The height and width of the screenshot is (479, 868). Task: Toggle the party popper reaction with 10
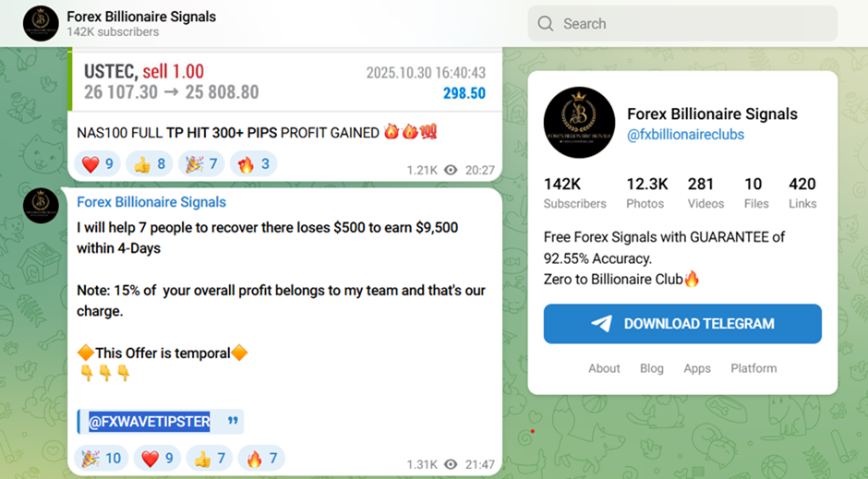pyautogui.click(x=101, y=458)
